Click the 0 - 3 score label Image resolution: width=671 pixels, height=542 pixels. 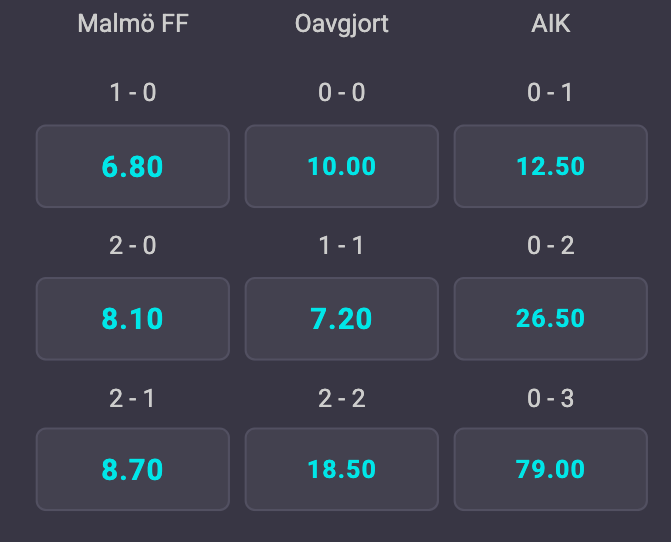point(551,398)
